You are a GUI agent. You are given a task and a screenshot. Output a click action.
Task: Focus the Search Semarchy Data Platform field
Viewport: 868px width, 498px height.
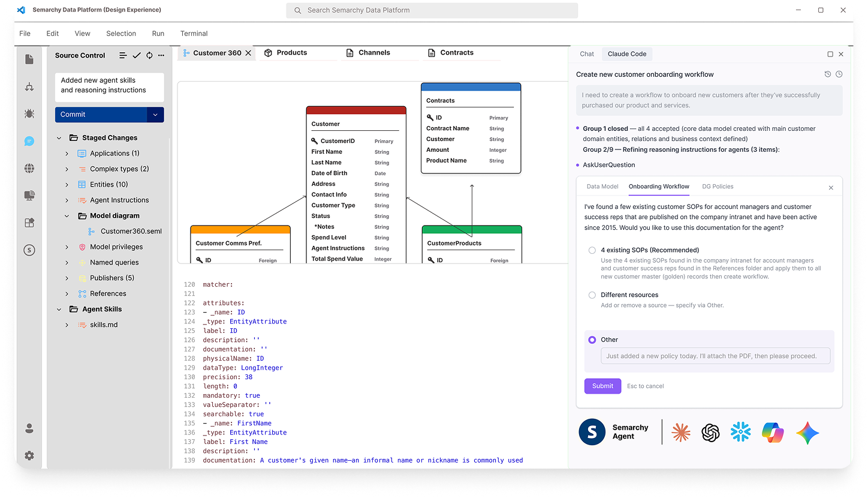tap(432, 10)
